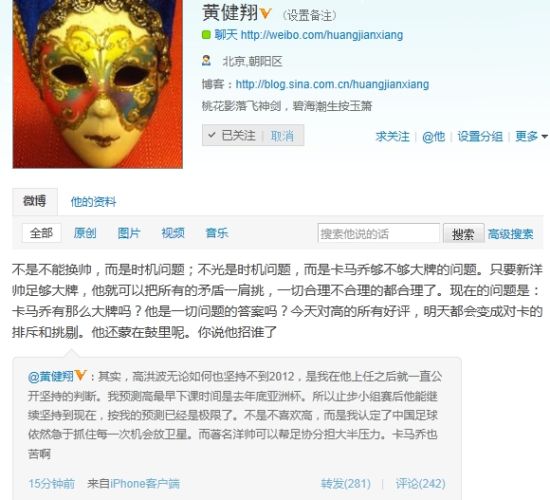Filter posts by 原创

coord(85,233)
